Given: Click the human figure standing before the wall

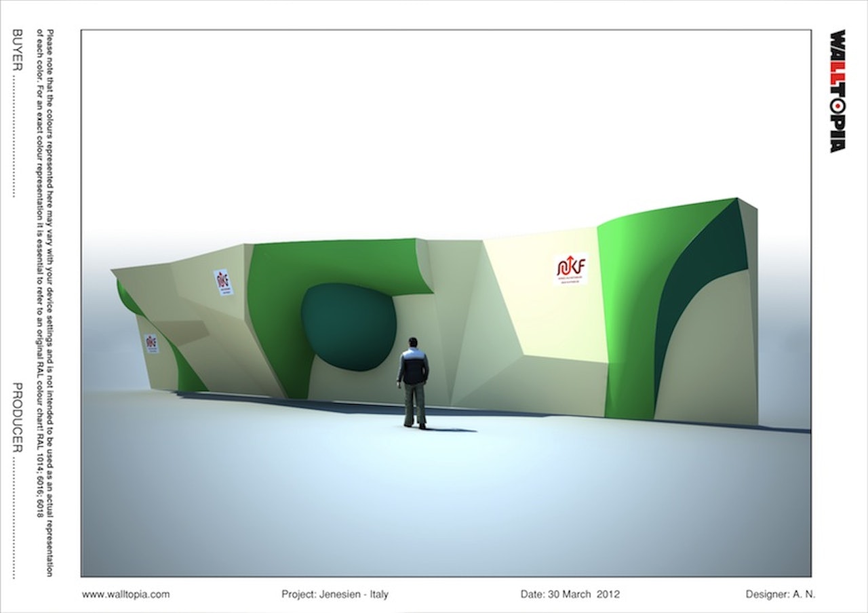Looking at the screenshot, I should tap(413, 382).
